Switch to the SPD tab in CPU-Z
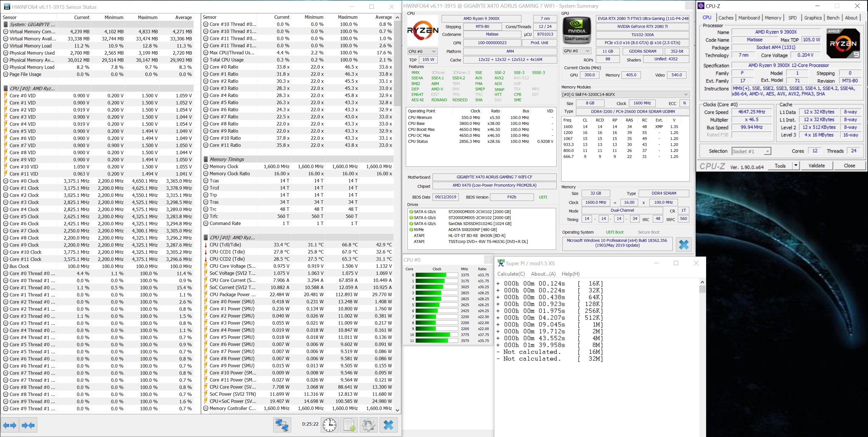868x437 pixels. [x=792, y=18]
